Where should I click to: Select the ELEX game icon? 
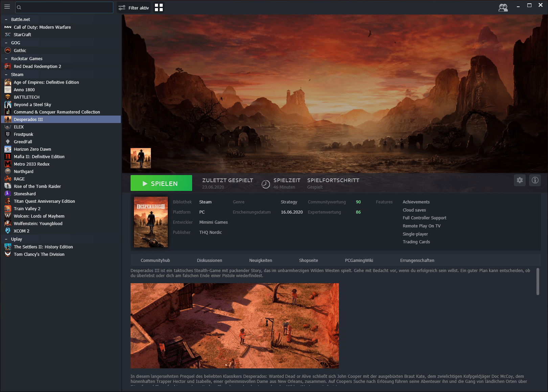[x=8, y=127]
